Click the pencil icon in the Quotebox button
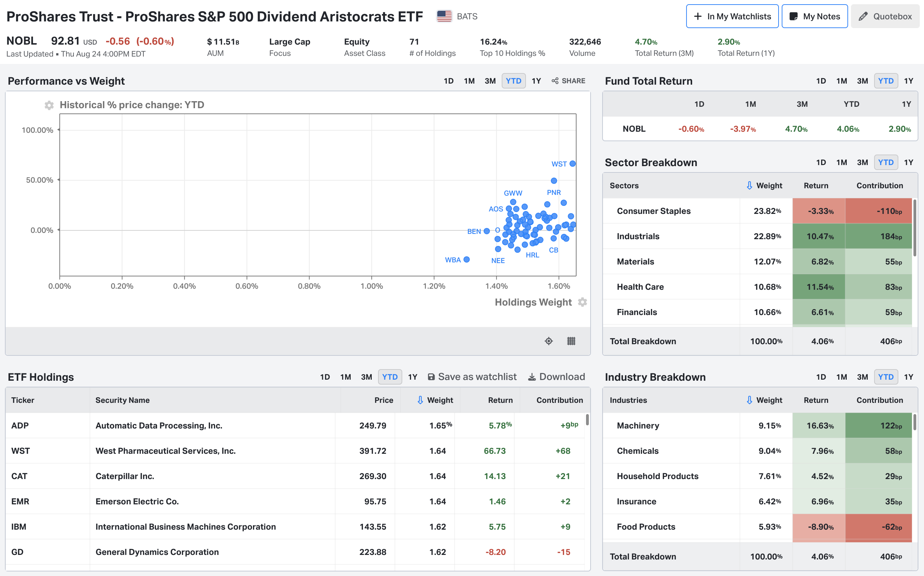This screenshot has width=924, height=576. 864,17
